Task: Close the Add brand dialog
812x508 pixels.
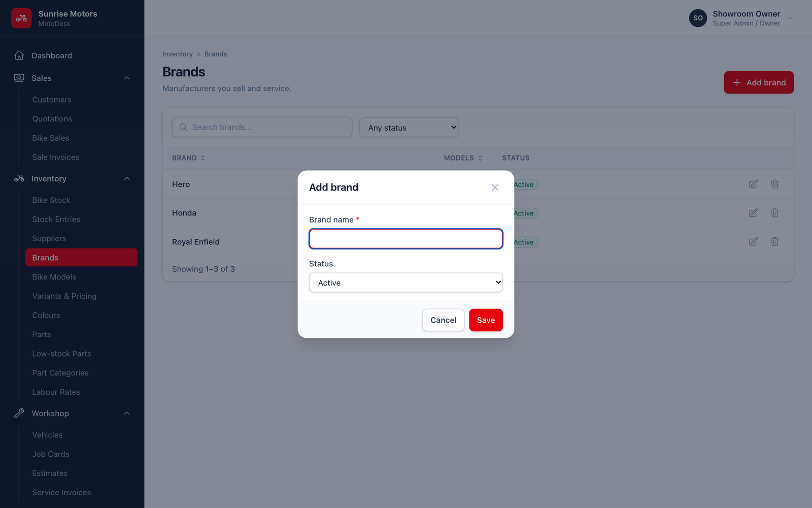Action: click(495, 187)
